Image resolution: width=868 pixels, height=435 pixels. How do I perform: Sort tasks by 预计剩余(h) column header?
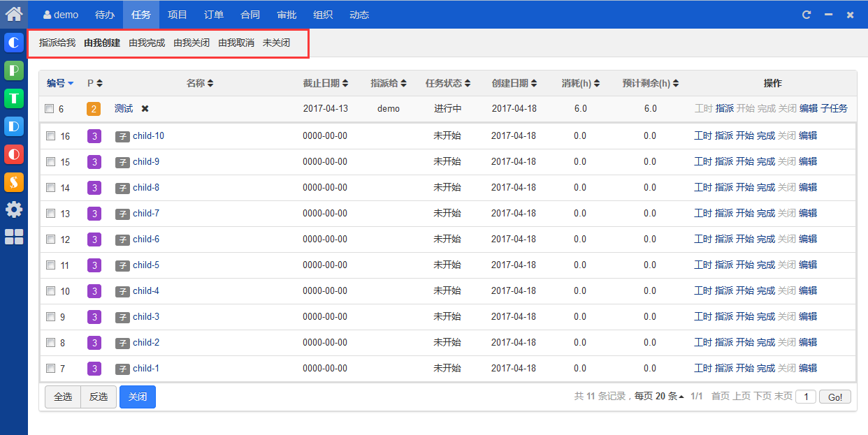(651, 84)
